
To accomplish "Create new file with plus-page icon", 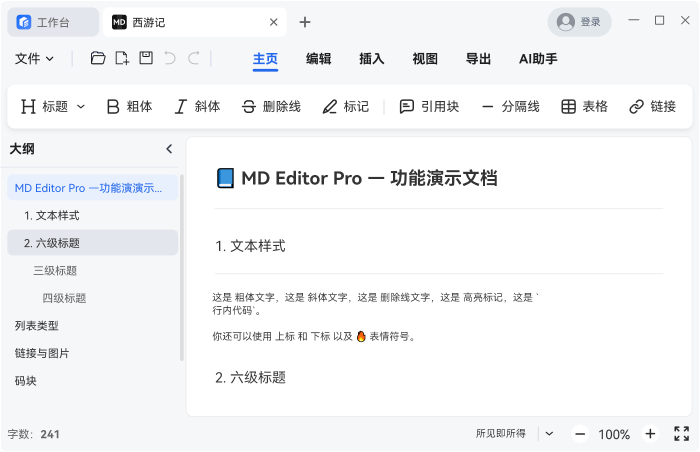I will tap(122, 58).
